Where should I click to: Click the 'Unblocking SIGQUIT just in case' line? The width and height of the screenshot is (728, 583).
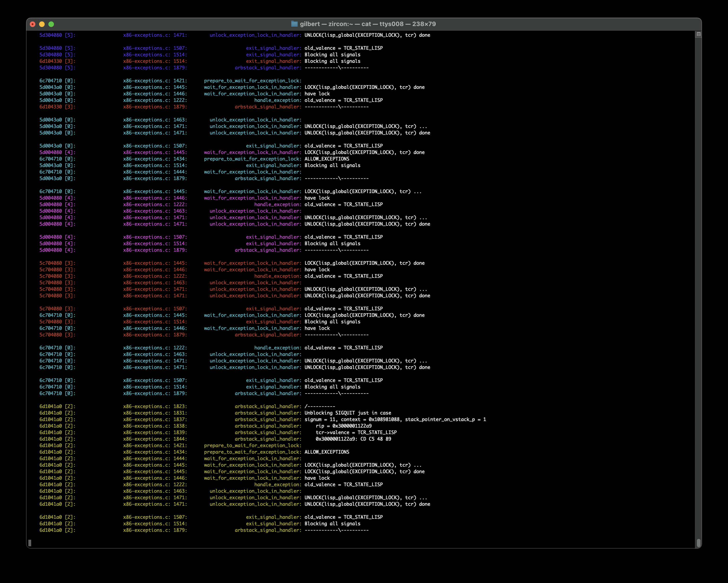pos(347,413)
